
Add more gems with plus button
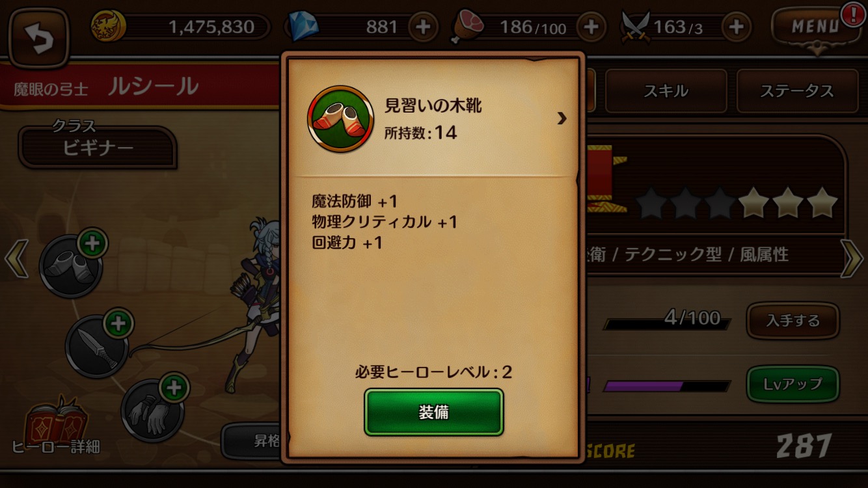(x=423, y=27)
